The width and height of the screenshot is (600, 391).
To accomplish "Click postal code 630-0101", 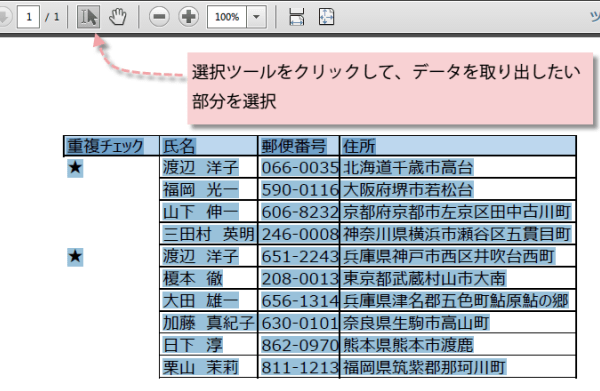I will 300,323.
